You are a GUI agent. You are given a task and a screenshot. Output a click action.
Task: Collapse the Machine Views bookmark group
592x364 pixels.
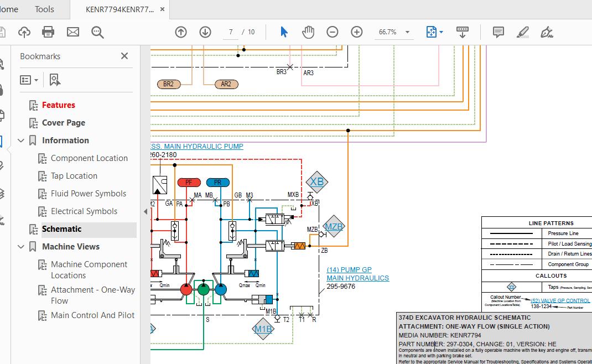click(22, 247)
